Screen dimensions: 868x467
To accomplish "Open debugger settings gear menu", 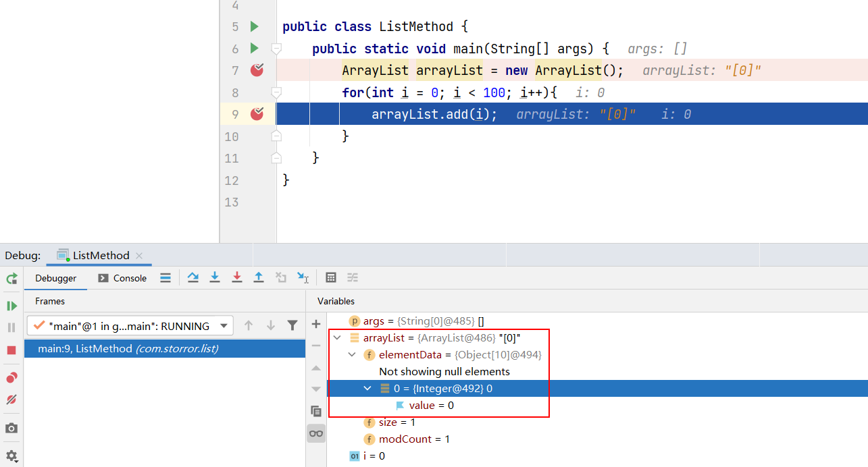I will click(11, 456).
